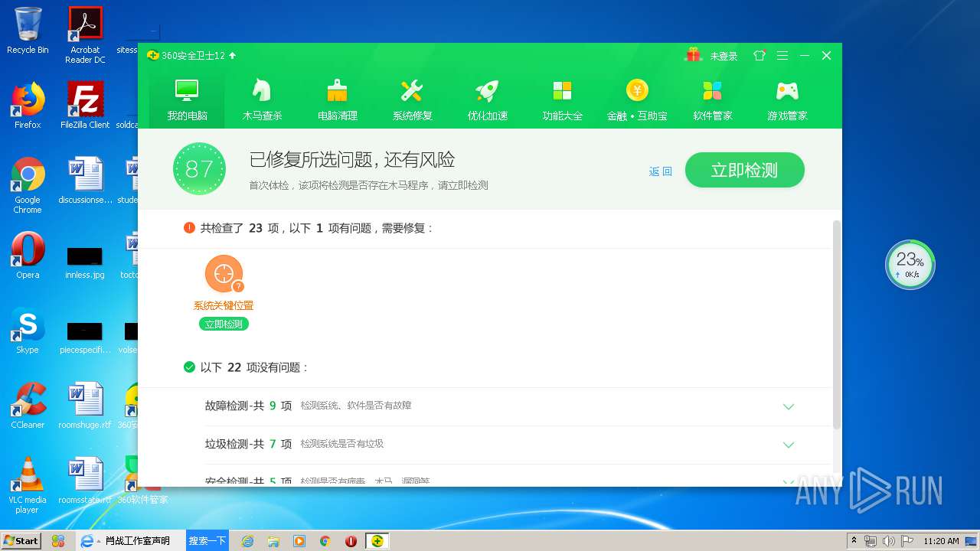Open innless.jpg desktop file
This screenshot has width=980, height=551.
pyautogui.click(x=85, y=262)
